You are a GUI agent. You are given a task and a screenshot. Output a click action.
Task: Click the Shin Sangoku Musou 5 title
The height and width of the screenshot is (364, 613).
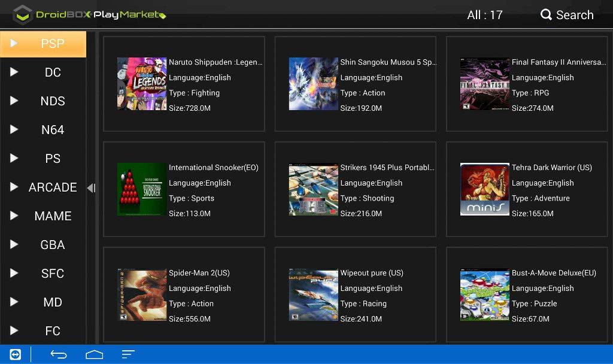[x=388, y=62]
